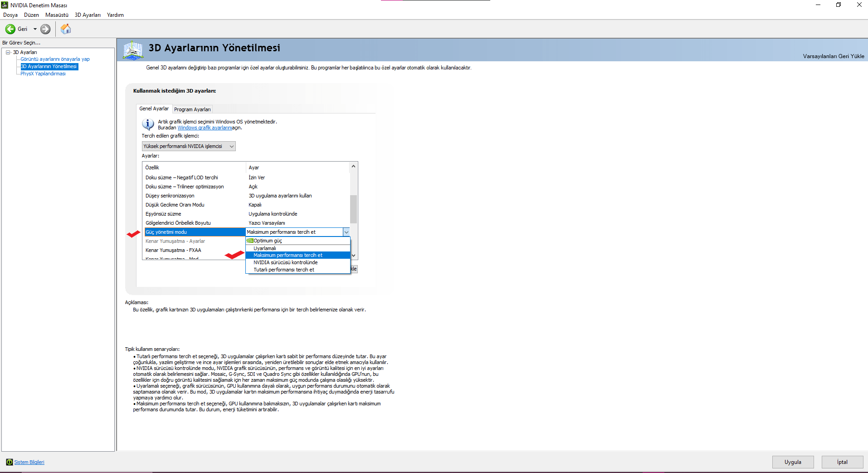Open the home icon in toolbar
The image size is (868, 473).
(66, 29)
